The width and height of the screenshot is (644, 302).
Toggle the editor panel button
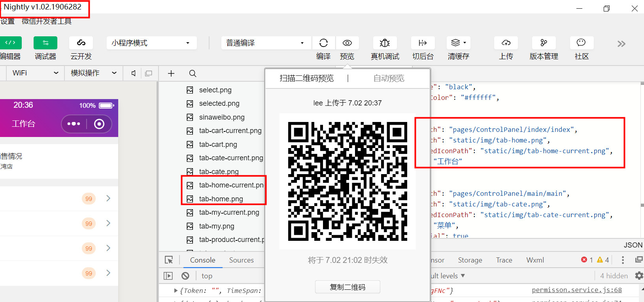pyautogui.click(x=11, y=43)
